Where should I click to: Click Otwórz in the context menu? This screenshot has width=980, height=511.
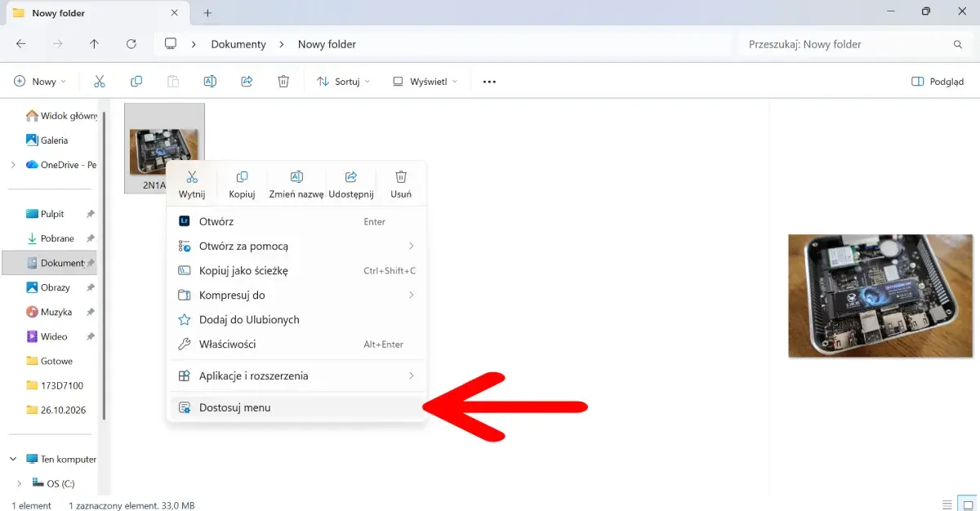[x=296, y=221]
